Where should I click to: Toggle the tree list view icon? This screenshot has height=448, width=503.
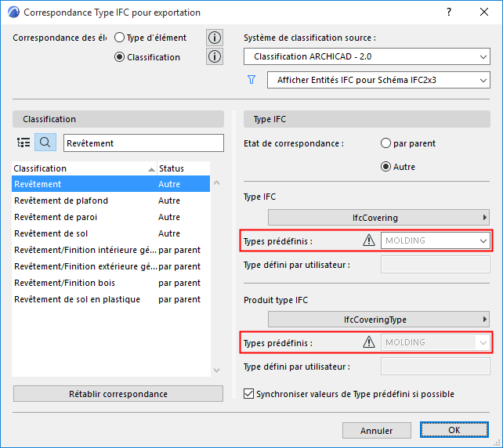click(24, 143)
